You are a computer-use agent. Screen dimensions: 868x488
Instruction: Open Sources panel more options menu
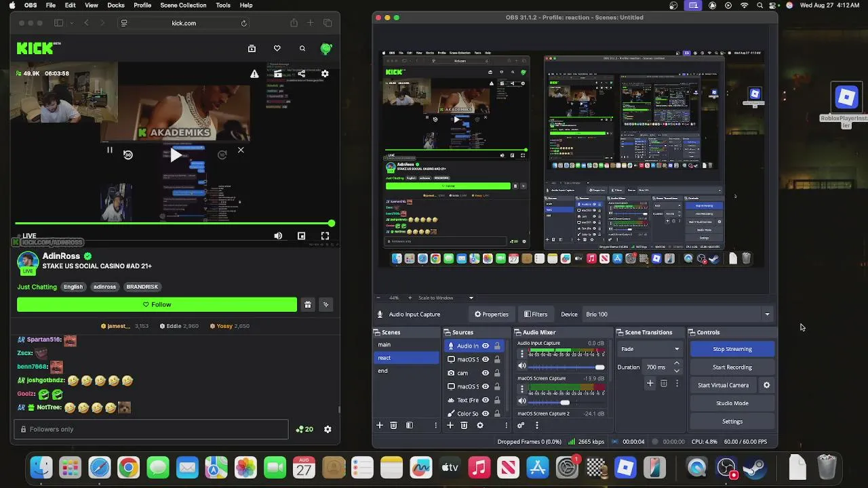506,425
